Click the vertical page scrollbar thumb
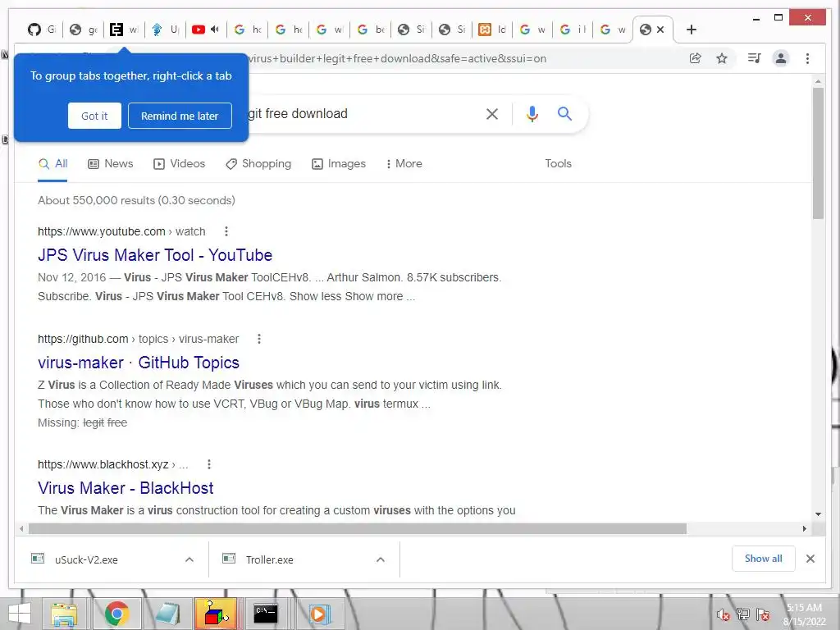Viewport: 840px width, 630px height. tap(818, 153)
